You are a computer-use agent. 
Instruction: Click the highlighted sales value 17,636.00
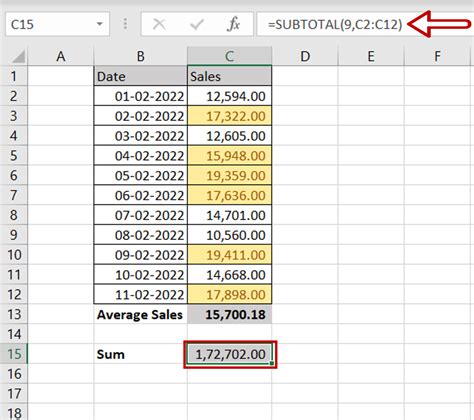[x=230, y=195]
